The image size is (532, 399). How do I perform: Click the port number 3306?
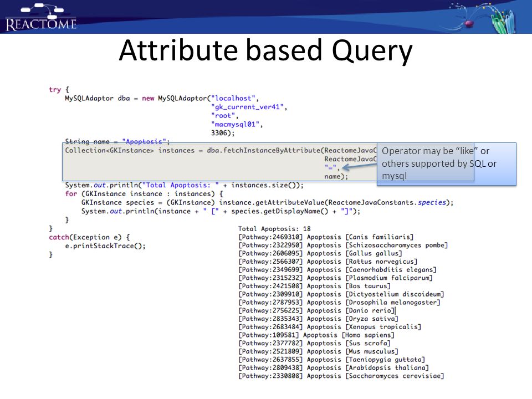(219, 133)
